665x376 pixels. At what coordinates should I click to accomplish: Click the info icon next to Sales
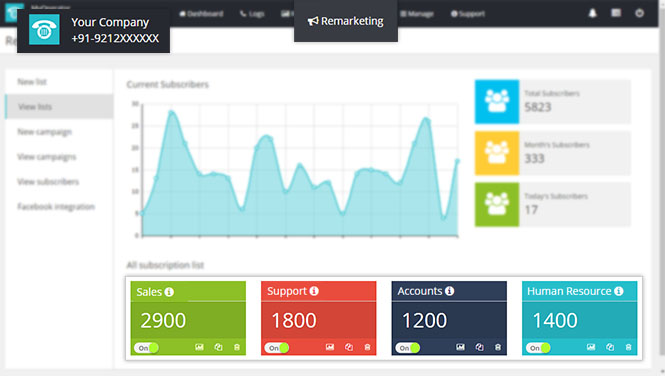(169, 292)
